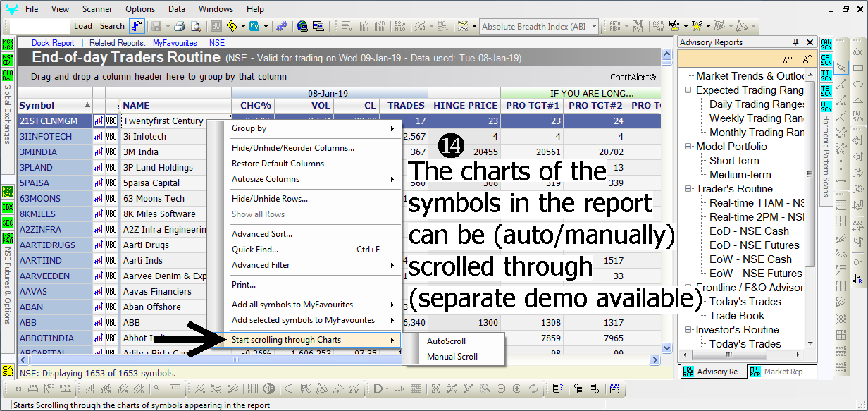The height and width of the screenshot is (411, 868).
Task: Click the LIN scale icon in bottom toolbar
Action: 399,388
